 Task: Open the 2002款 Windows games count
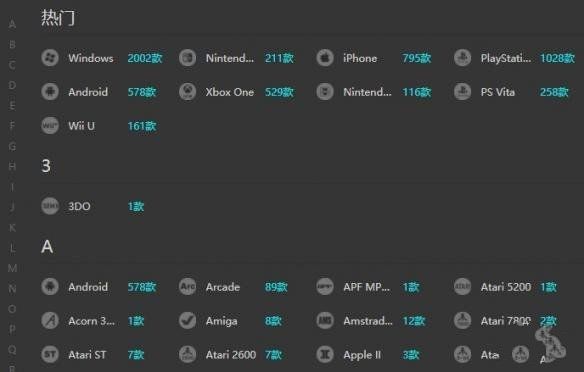pos(145,58)
